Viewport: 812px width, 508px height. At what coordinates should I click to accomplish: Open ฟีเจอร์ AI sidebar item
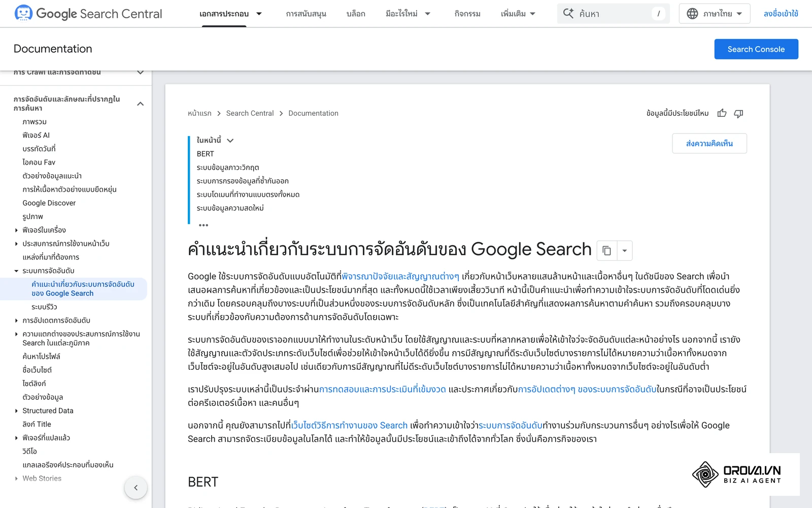[36, 135]
